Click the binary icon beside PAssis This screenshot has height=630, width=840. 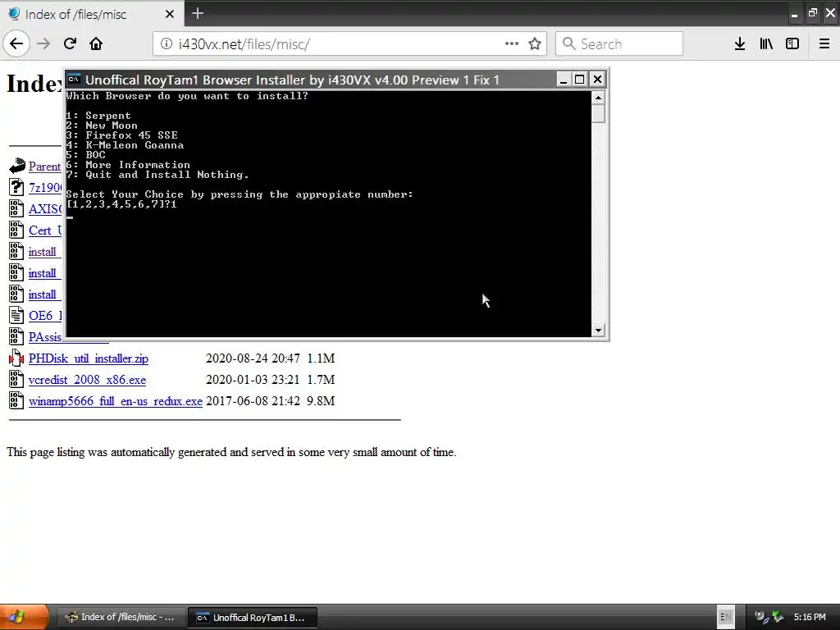point(16,336)
